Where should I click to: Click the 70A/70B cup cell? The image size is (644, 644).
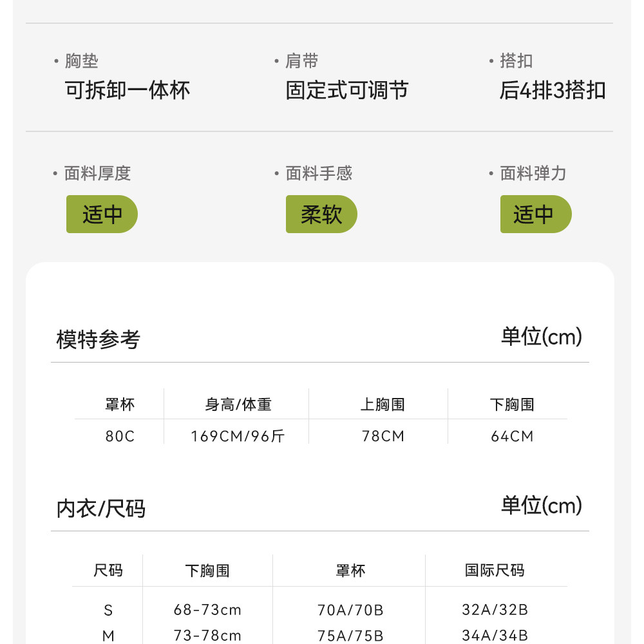tap(350, 610)
